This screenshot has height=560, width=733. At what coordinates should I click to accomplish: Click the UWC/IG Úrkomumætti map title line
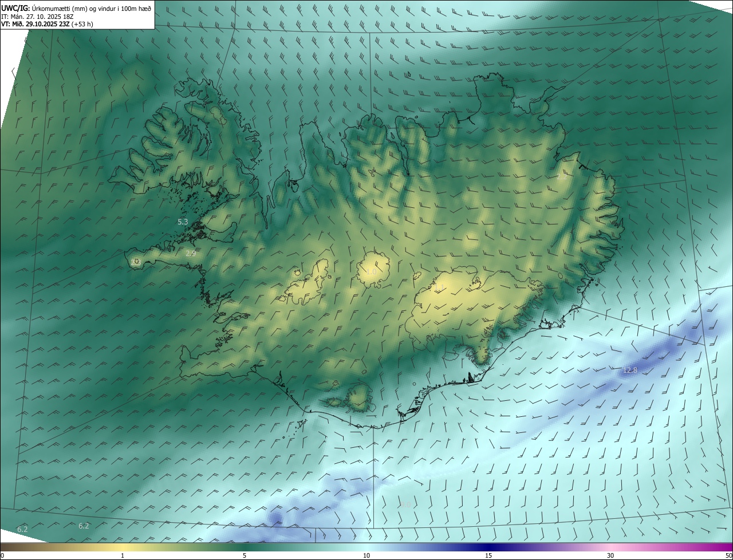[x=76, y=8]
